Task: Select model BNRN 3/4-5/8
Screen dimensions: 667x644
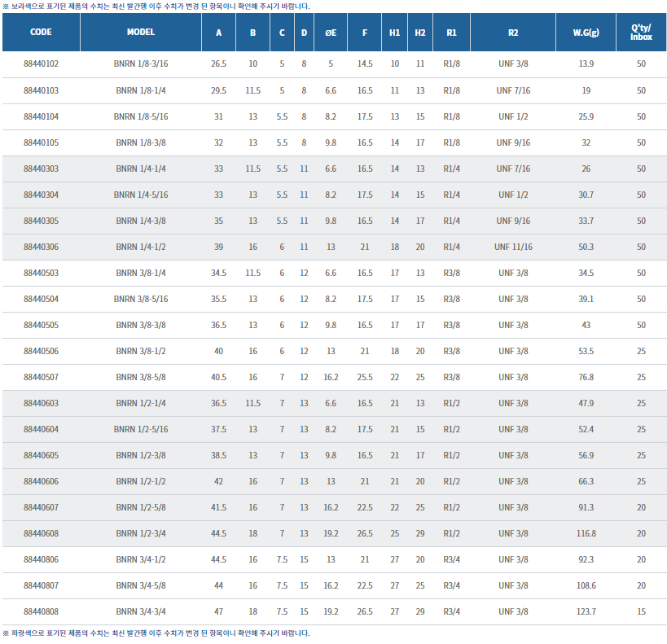Action: [141, 585]
